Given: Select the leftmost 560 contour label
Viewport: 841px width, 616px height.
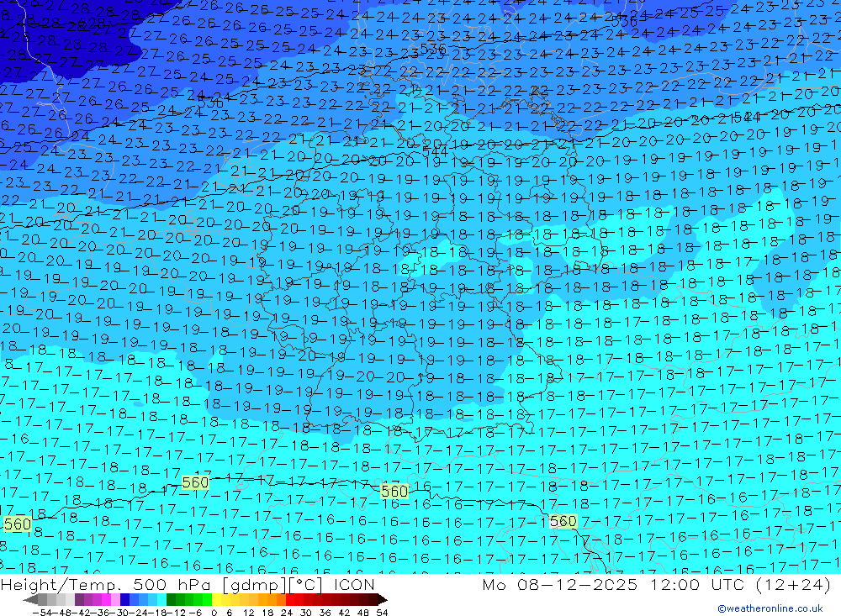Looking at the screenshot, I should point(17,524).
